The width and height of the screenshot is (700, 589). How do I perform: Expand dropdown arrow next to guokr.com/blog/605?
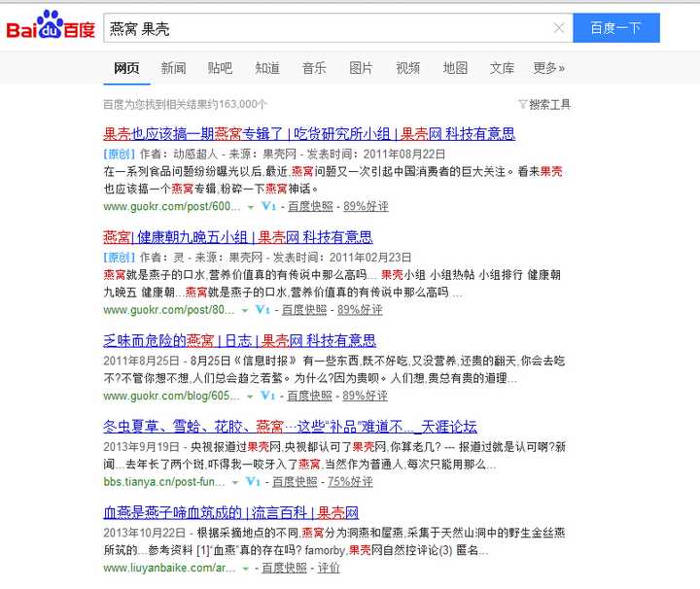250,398
